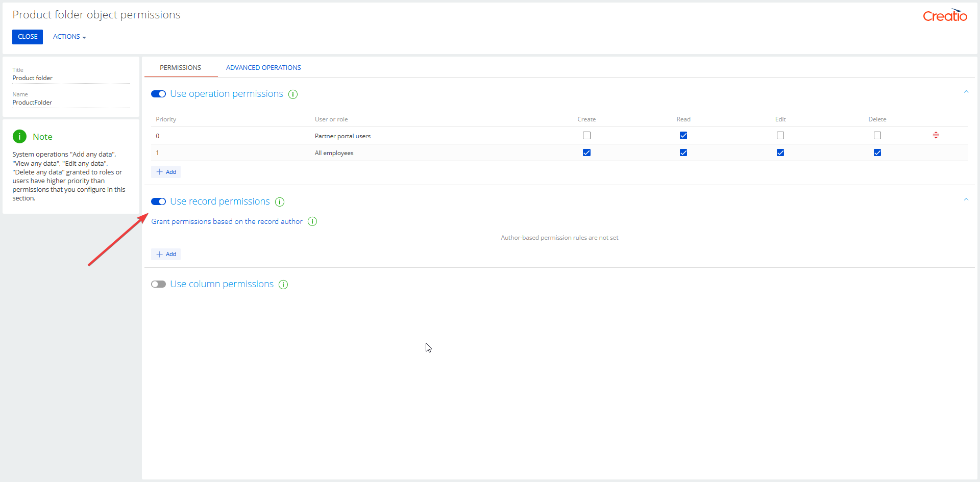Open the ACTIONS dropdown
The height and width of the screenshot is (482, 980).
click(x=69, y=36)
